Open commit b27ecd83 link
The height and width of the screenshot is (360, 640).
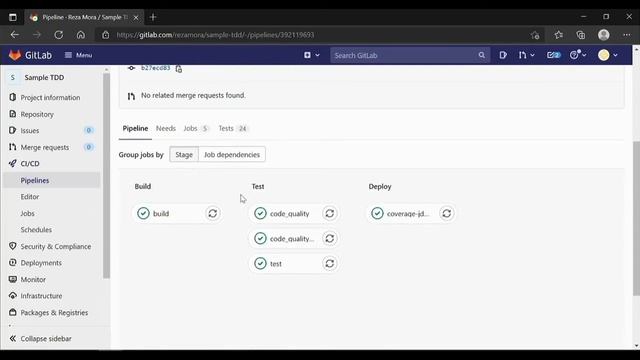coord(156,68)
